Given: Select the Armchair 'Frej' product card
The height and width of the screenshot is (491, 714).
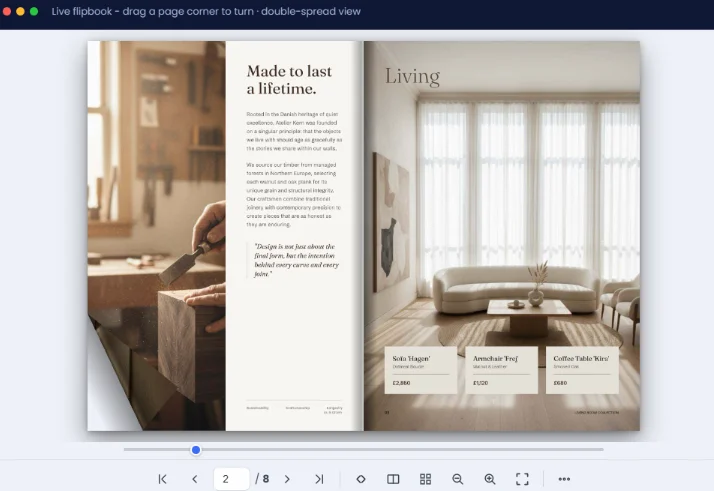Looking at the screenshot, I should tap(501, 370).
